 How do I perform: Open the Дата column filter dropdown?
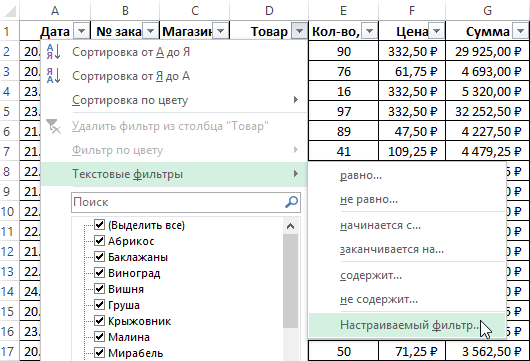click(81, 31)
